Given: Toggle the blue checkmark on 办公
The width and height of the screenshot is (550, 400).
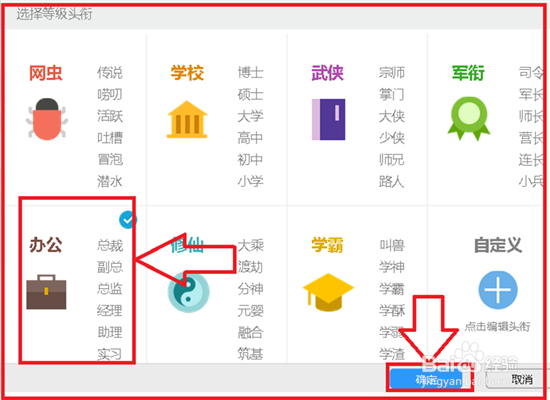Looking at the screenshot, I should pyautogui.click(x=127, y=220).
